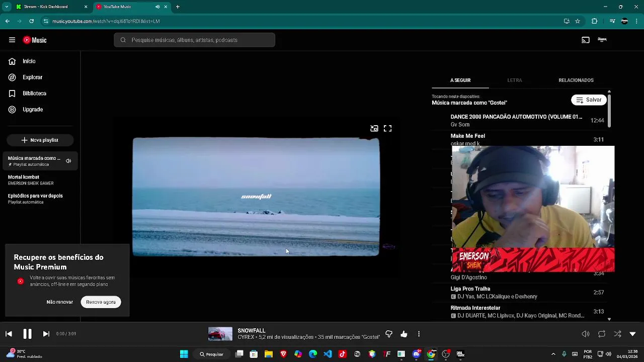Focus the music search field
The image size is (644, 362).
click(x=194, y=40)
